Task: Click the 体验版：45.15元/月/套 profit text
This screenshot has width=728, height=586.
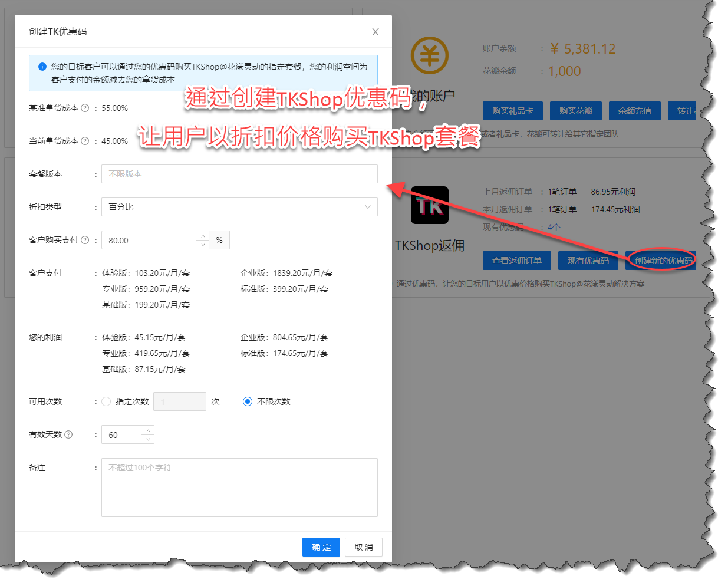Action: click(144, 337)
